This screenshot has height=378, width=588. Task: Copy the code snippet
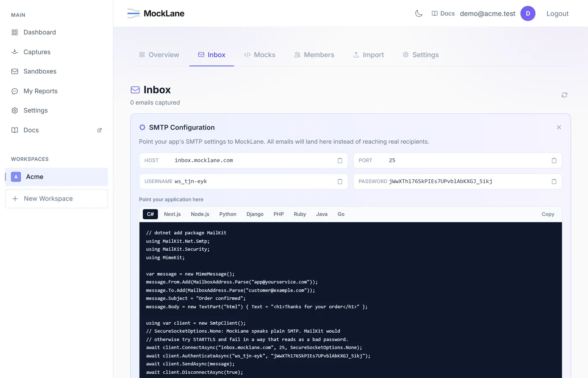[548, 214]
